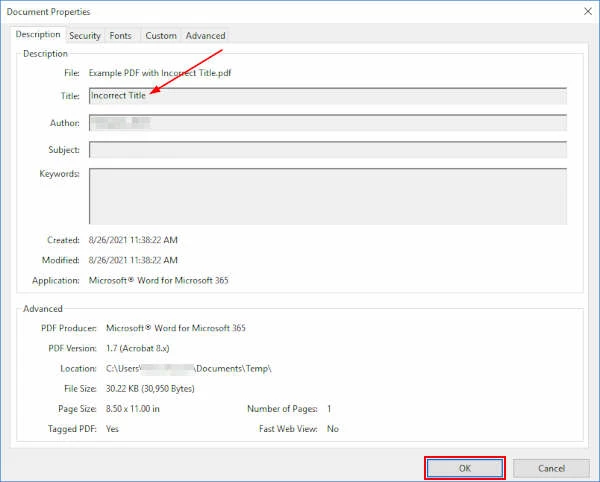Click the Keywords text area
600x482 pixels.
pyautogui.click(x=328, y=196)
